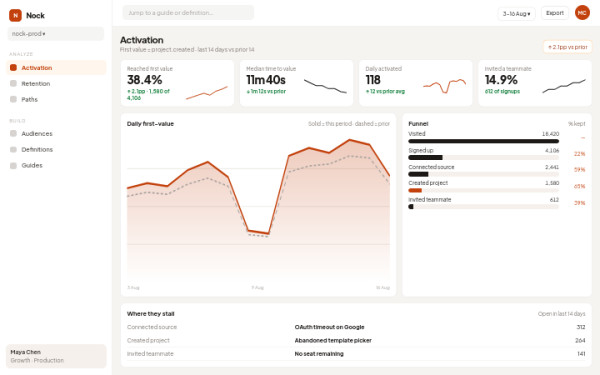Click Open in last 14 days label
This screenshot has height=375, width=600.
coord(561,314)
